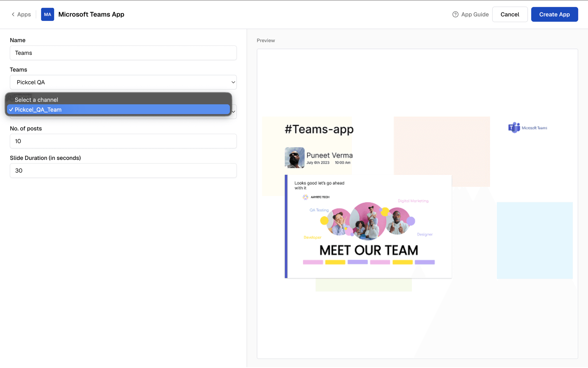Image resolution: width=588 pixels, height=368 pixels.
Task: Edit the Slide Duration field
Action: (123, 171)
